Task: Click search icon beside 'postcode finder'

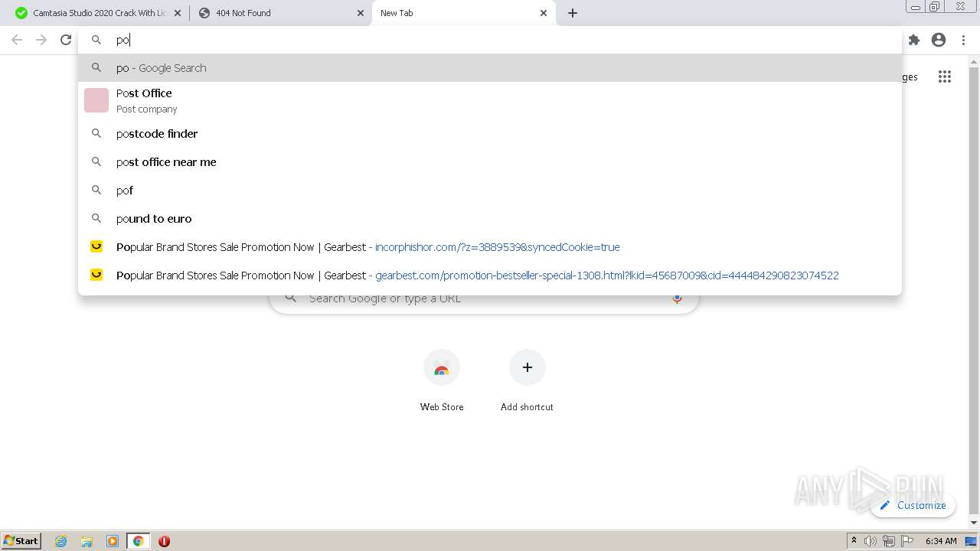Action: click(x=96, y=133)
